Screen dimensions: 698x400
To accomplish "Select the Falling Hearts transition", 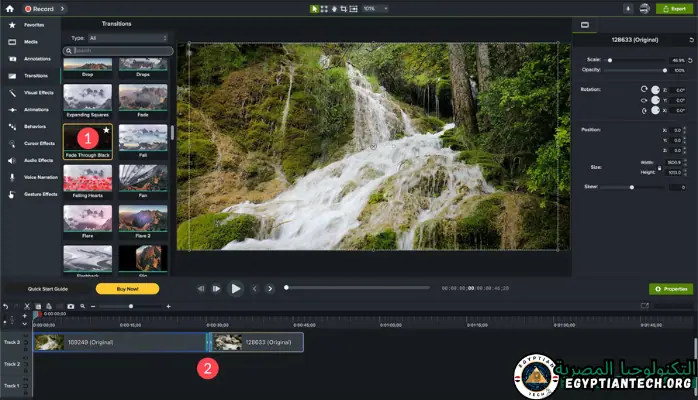I will [88, 182].
